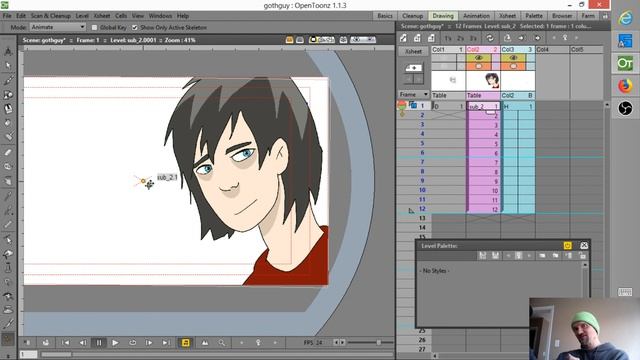Viewport: 640px width, 360px height.
Task: Select the Animate tool in the toolbox
Action: pyautogui.click(x=8, y=51)
